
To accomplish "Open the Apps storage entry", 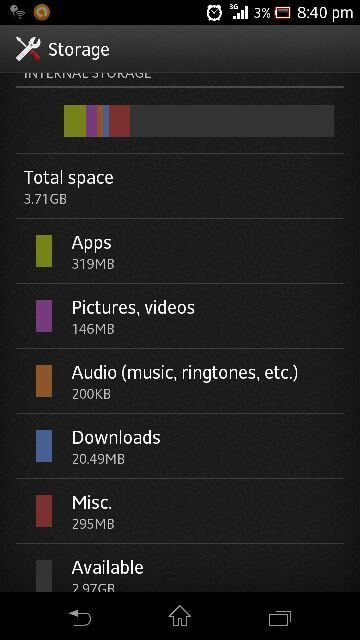I will pos(180,251).
